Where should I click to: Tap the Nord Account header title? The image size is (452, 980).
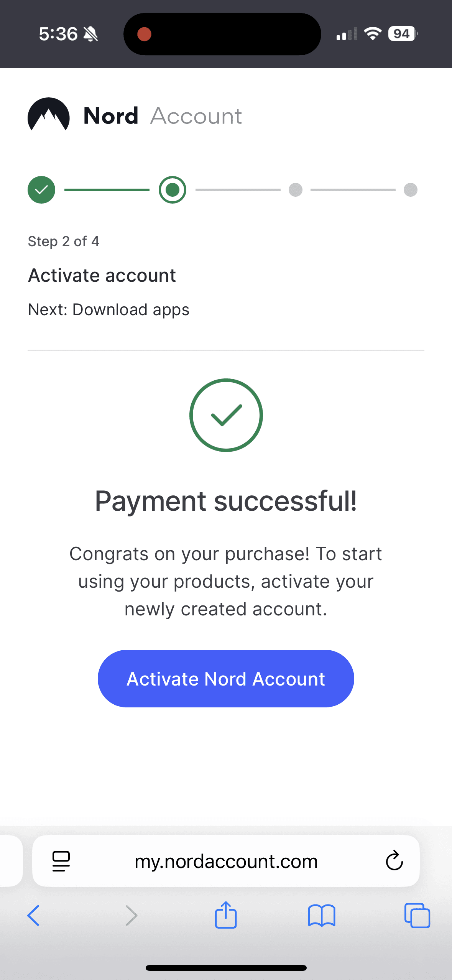163,116
